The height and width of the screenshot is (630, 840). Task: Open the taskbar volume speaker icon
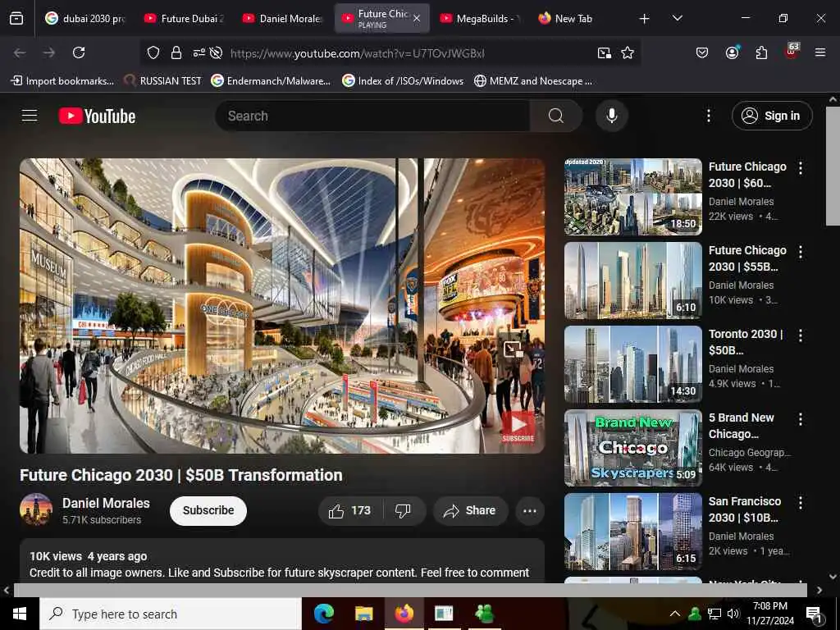(733, 614)
